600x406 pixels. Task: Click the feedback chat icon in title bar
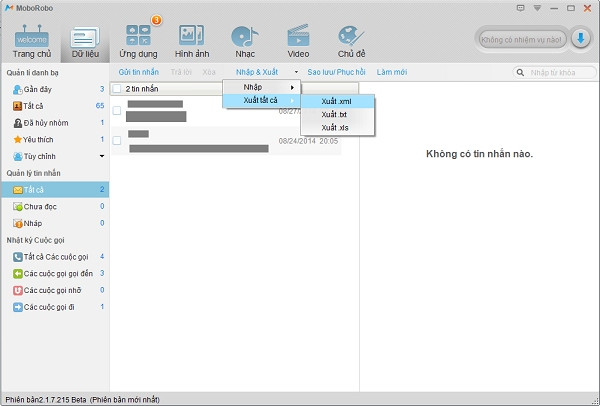pos(520,8)
